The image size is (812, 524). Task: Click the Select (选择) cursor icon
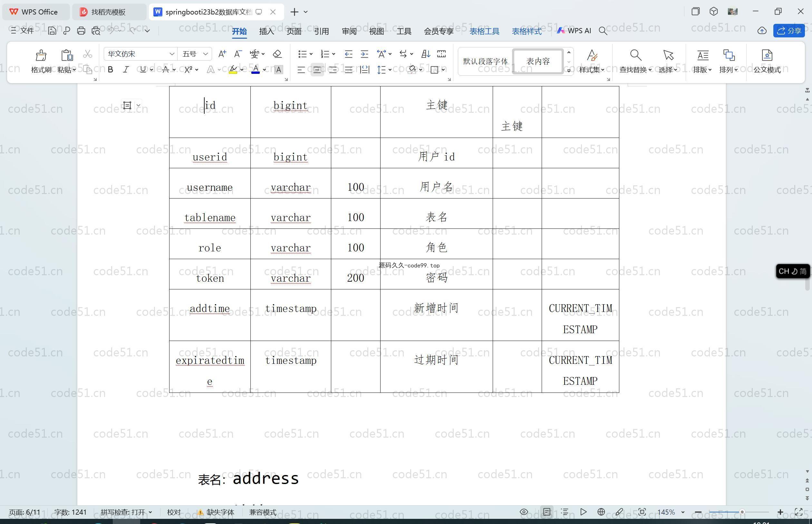[x=668, y=55]
